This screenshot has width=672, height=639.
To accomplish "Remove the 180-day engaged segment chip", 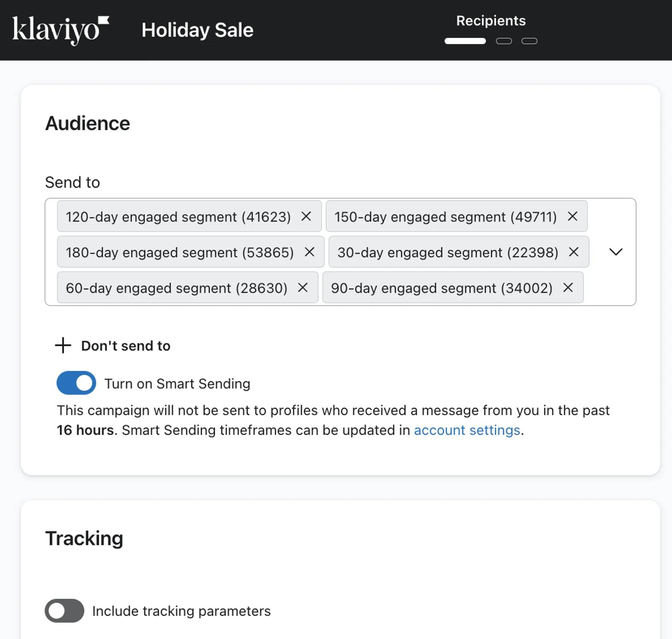I will (310, 252).
